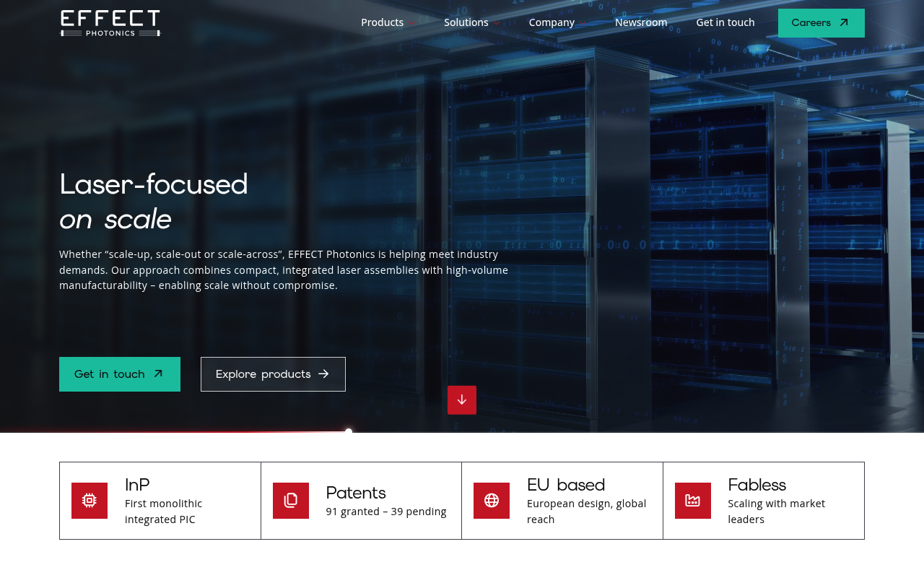The height and width of the screenshot is (578, 924).
Task: Click the '91 granted – 39 pending' text
Action: 386,512
